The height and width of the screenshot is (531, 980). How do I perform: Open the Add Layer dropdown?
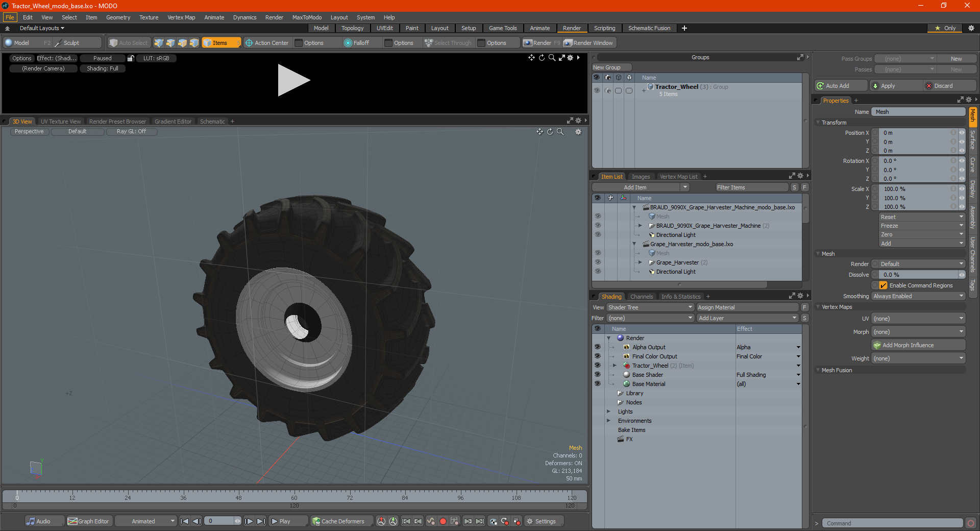pos(747,318)
